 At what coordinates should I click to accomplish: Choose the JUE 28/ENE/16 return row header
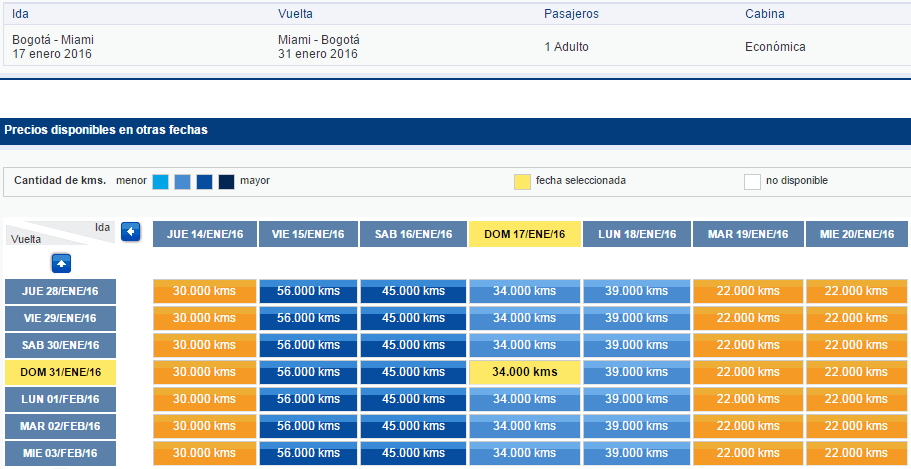coord(60,292)
